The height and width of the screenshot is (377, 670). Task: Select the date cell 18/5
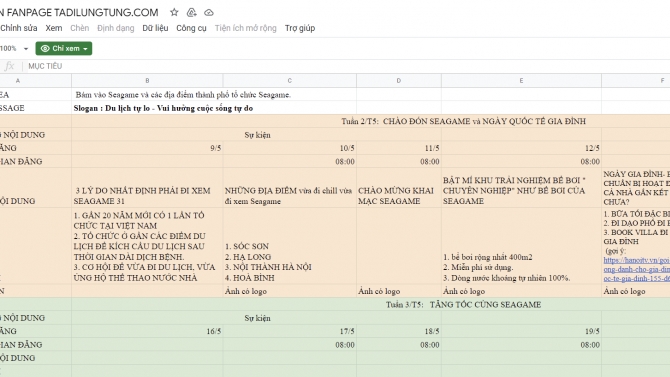point(399,331)
